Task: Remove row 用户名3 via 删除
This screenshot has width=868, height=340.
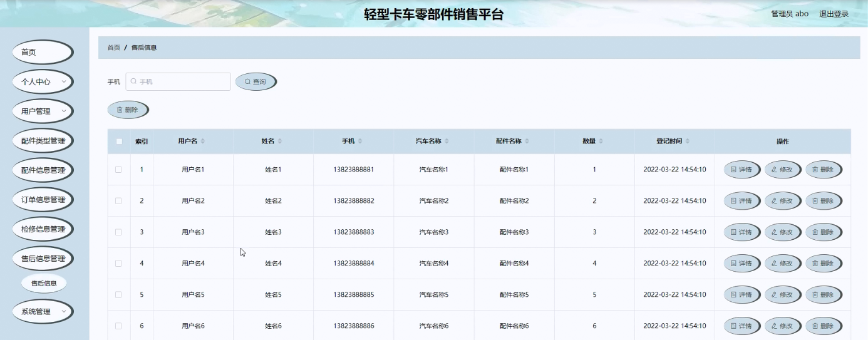Action: [823, 232]
